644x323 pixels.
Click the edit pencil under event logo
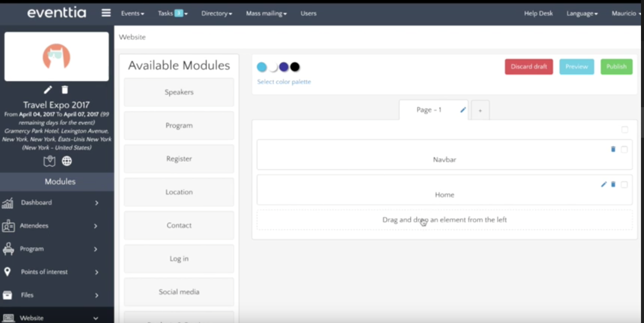[48, 90]
